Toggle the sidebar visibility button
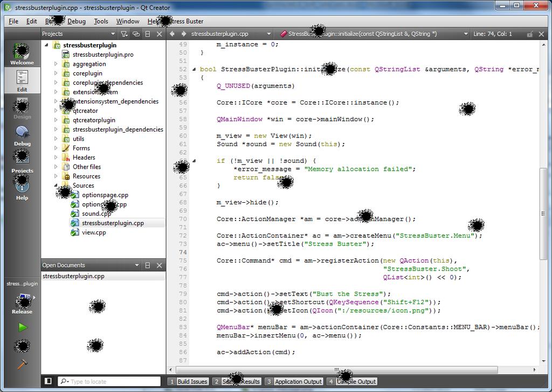 48,381
